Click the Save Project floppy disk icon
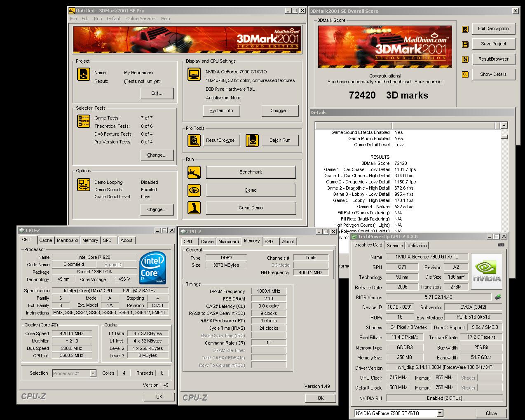The height and width of the screenshot is (420, 525). pos(465,44)
